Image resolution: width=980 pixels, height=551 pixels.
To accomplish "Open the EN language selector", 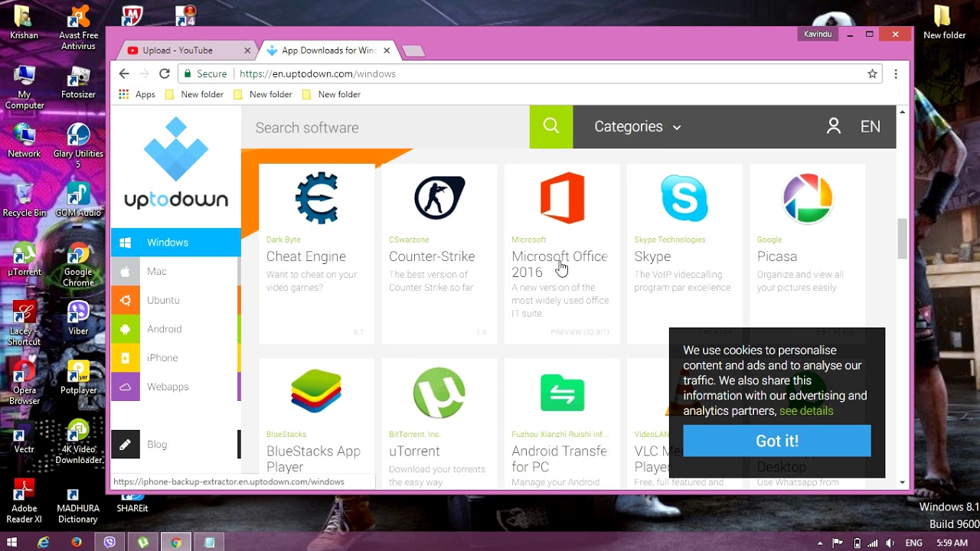I will click(x=871, y=127).
